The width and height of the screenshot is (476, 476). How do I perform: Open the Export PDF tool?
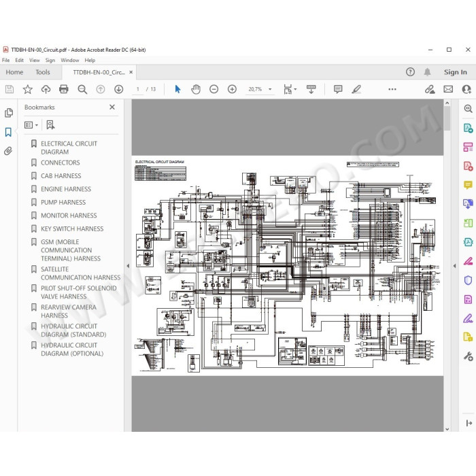[468, 128]
